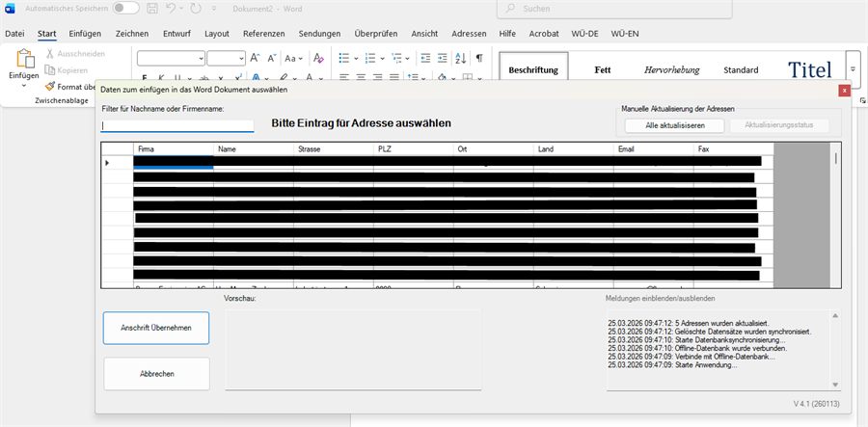Click the Nachname or Firmenname filter field

point(177,126)
